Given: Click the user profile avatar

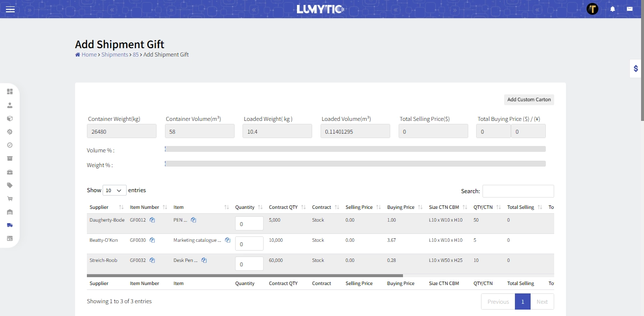Looking at the screenshot, I should point(592,9).
